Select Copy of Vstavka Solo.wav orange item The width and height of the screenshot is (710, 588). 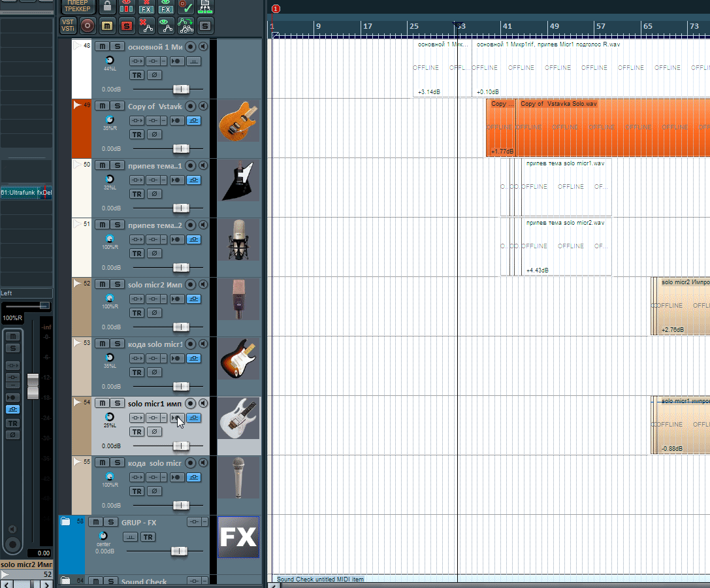pyautogui.click(x=613, y=128)
